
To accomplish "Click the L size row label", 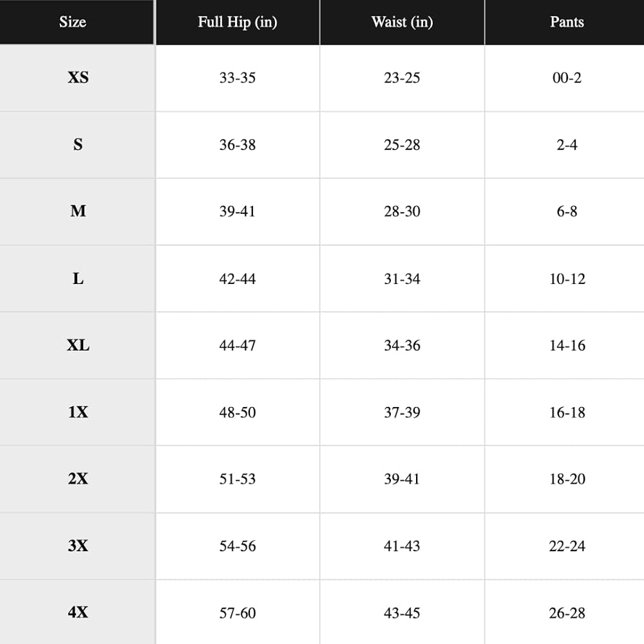I will pos(78,278).
